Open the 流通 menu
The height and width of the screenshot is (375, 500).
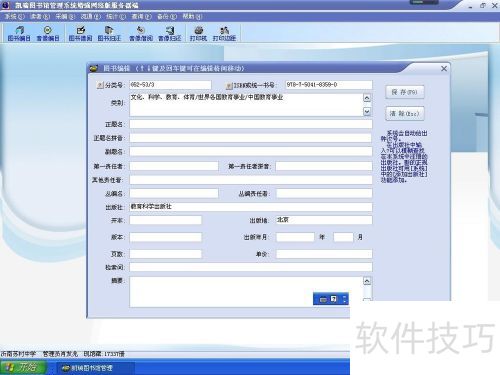90,16
